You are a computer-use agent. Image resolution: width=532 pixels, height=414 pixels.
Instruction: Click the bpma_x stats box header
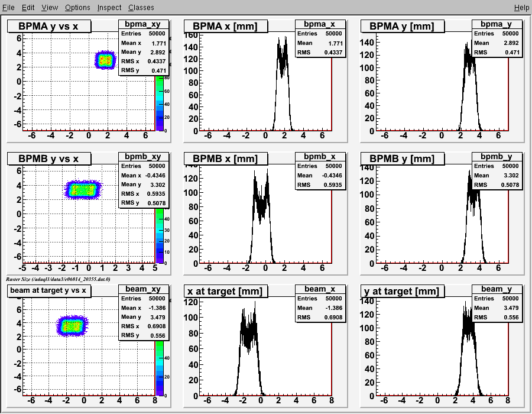click(x=320, y=24)
